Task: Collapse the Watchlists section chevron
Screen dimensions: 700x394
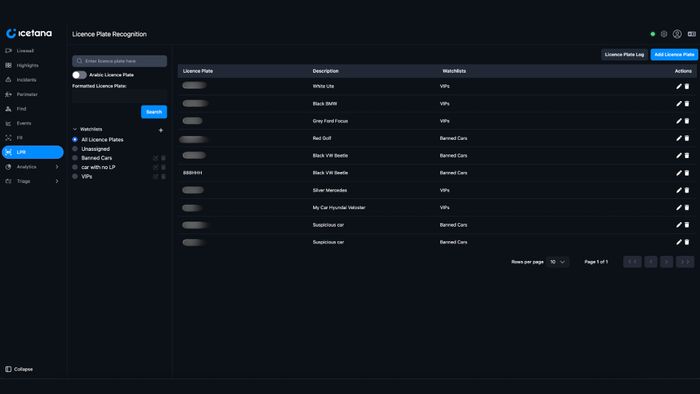Action: [x=75, y=129]
